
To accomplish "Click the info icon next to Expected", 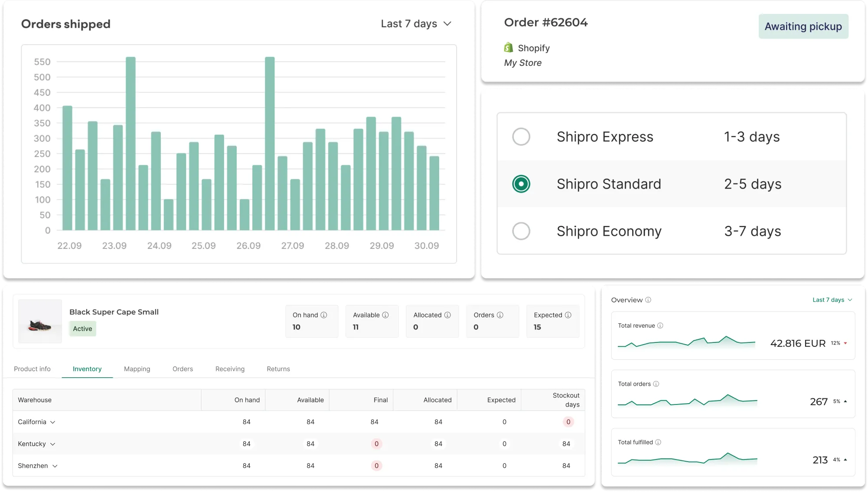I will [x=568, y=315].
